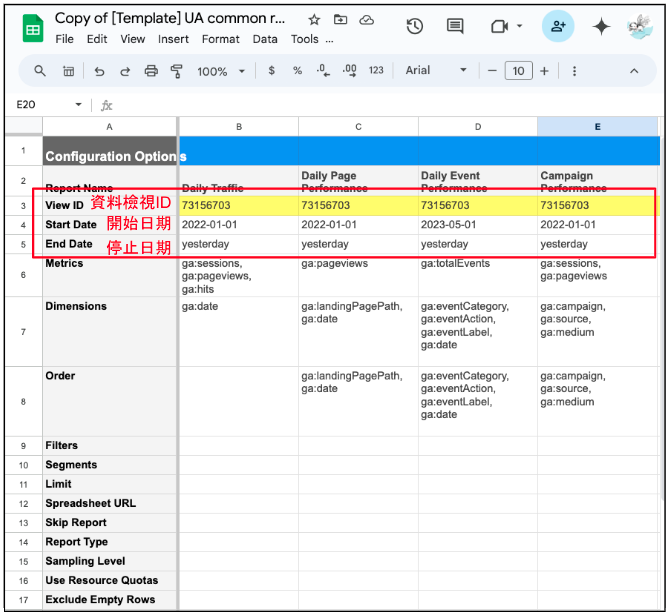Select the Dimensions label cell
The height and width of the screenshot is (615, 669).
coord(109,332)
